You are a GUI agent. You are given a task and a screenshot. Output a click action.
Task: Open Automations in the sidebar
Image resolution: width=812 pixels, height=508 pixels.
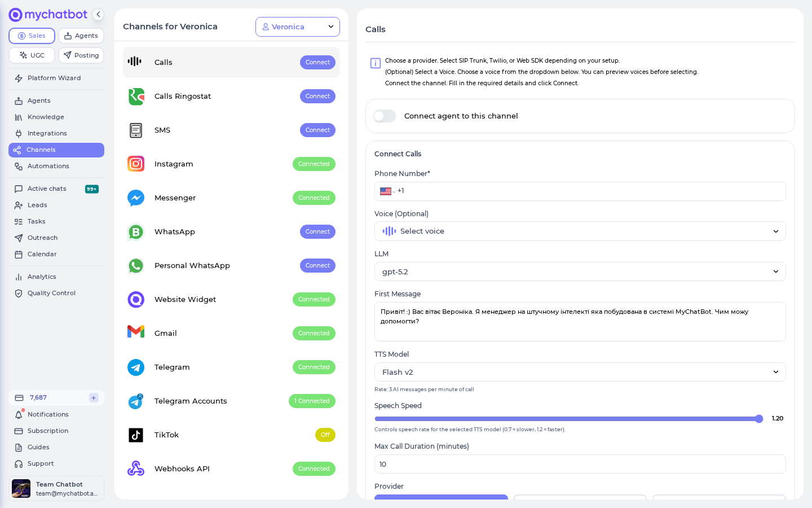click(x=56, y=167)
